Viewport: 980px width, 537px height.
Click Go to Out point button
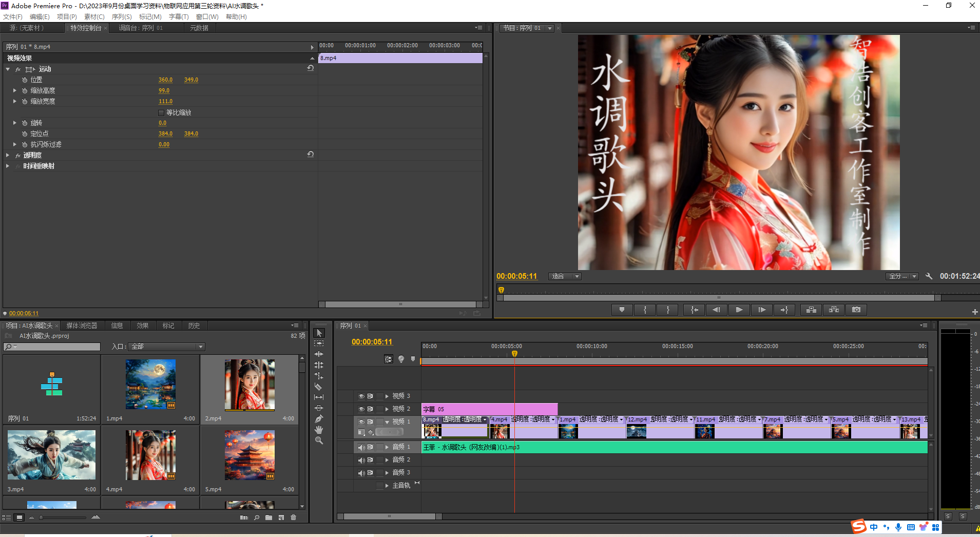click(x=784, y=310)
